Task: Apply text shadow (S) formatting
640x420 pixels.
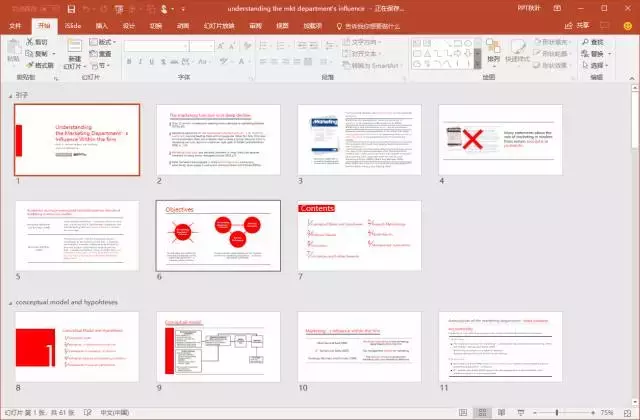Action: click(x=163, y=62)
